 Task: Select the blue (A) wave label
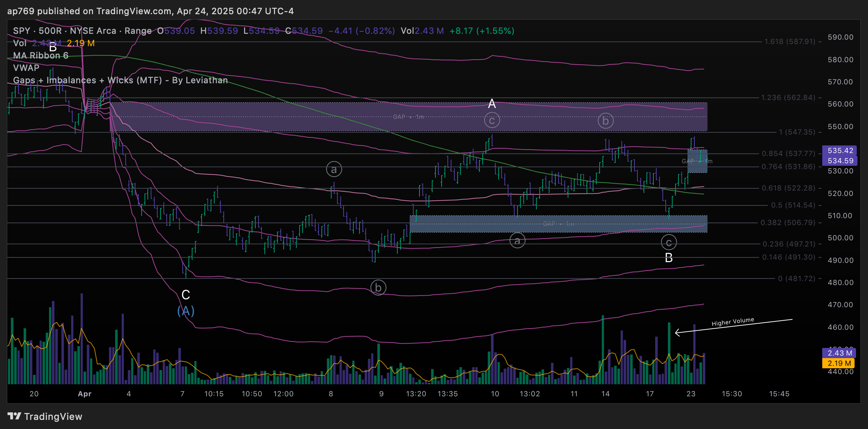coord(186,311)
